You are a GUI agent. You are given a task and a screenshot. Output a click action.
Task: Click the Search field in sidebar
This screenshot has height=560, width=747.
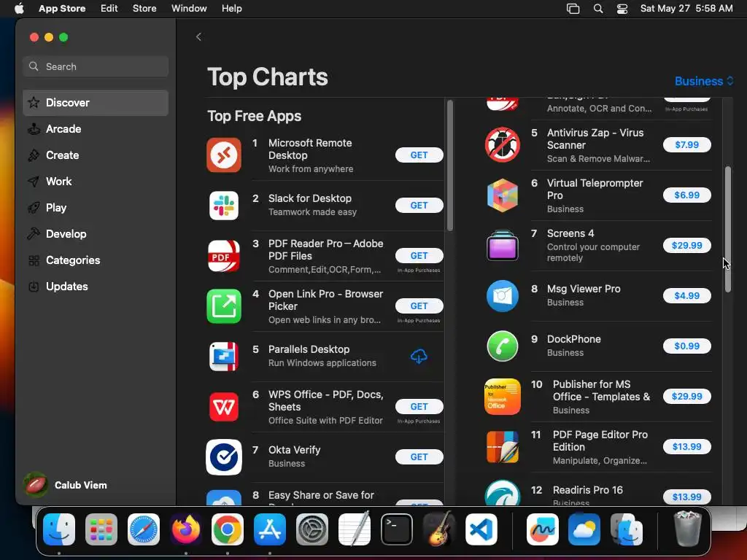click(96, 66)
